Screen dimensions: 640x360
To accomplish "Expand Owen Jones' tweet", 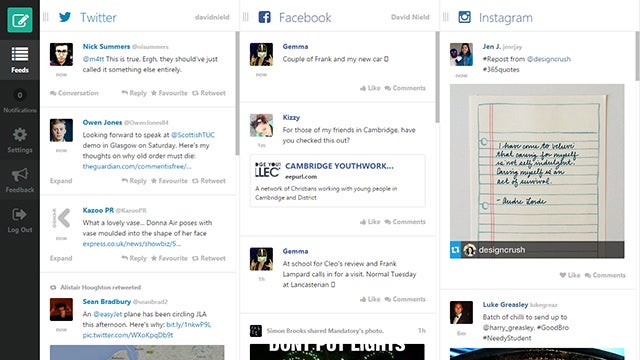I will pyautogui.click(x=61, y=181).
